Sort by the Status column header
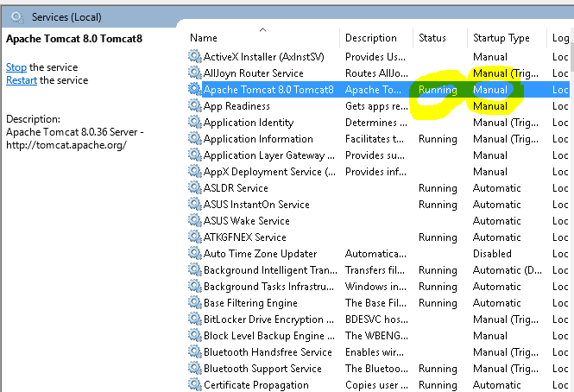574x392 pixels. coord(432,38)
